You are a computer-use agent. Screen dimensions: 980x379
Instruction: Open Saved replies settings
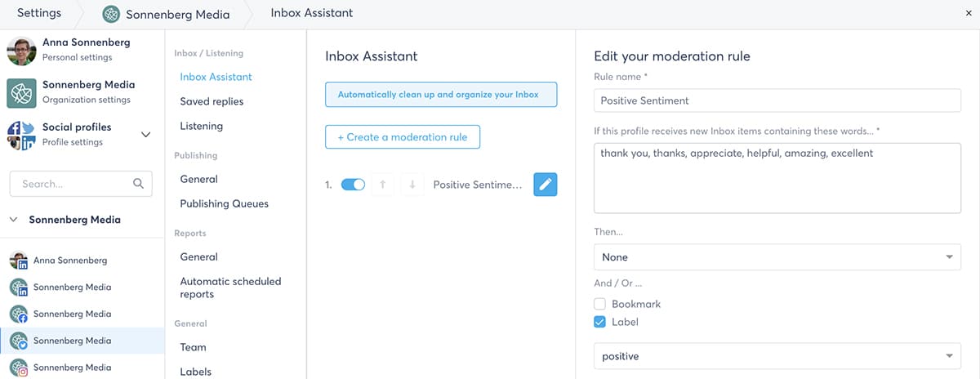212,101
